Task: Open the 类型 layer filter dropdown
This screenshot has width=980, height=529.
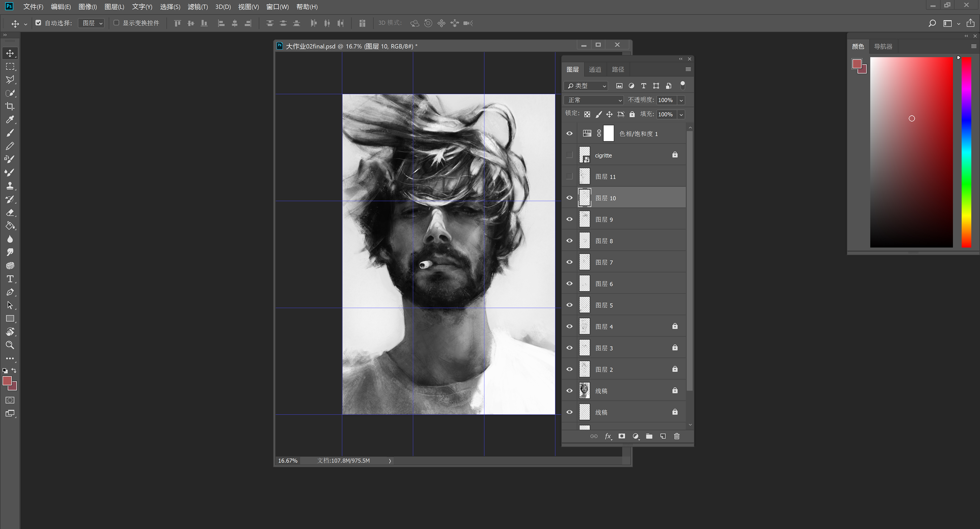Action: coord(586,86)
